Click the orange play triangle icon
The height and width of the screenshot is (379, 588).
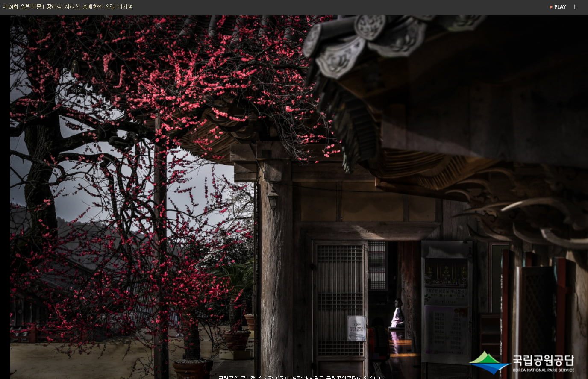coord(551,7)
